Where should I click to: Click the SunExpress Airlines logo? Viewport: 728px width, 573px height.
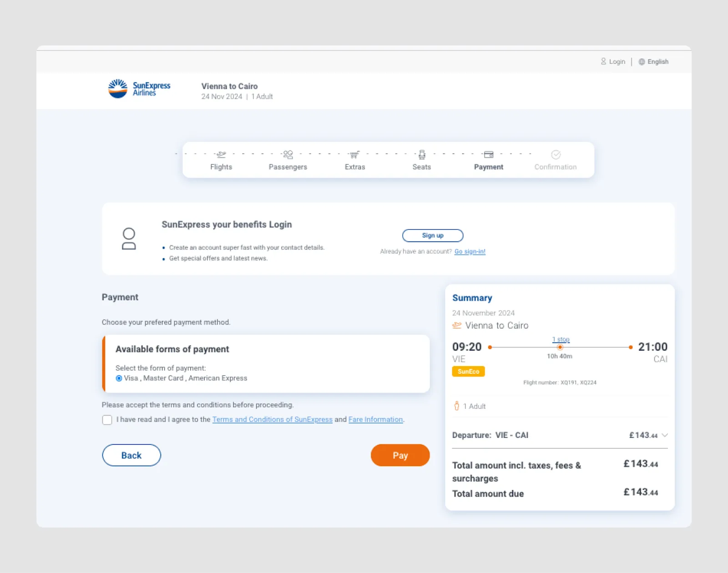[x=139, y=89]
